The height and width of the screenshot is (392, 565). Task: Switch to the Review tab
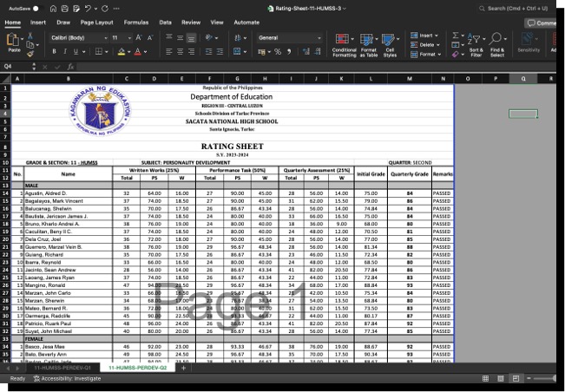tap(191, 23)
